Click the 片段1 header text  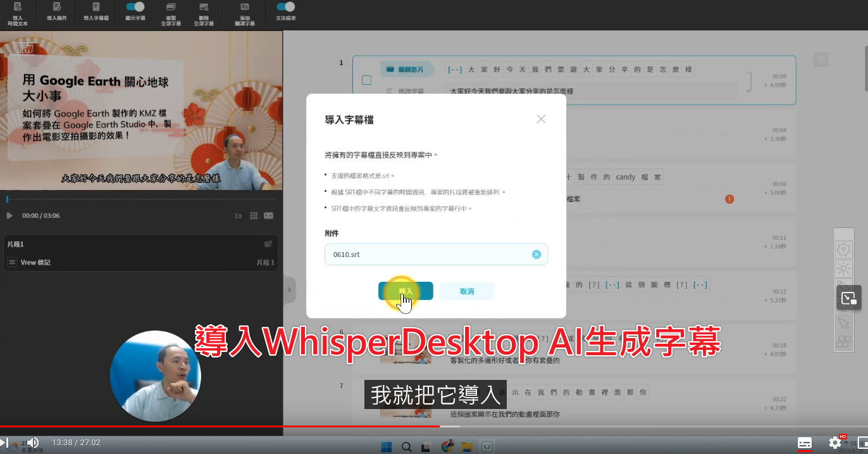pos(15,244)
